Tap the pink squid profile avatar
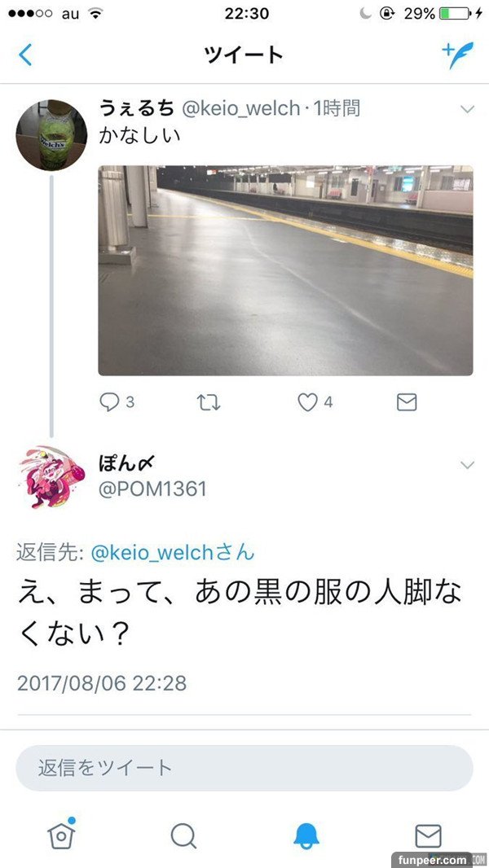 pyautogui.click(x=51, y=477)
